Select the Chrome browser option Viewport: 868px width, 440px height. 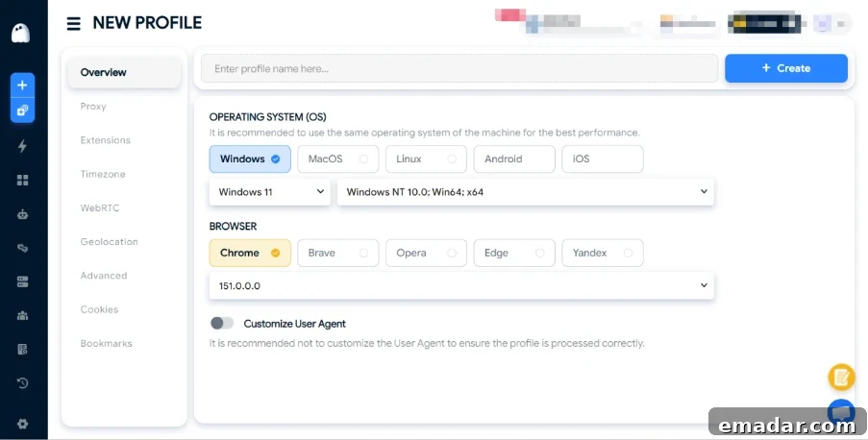point(250,253)
